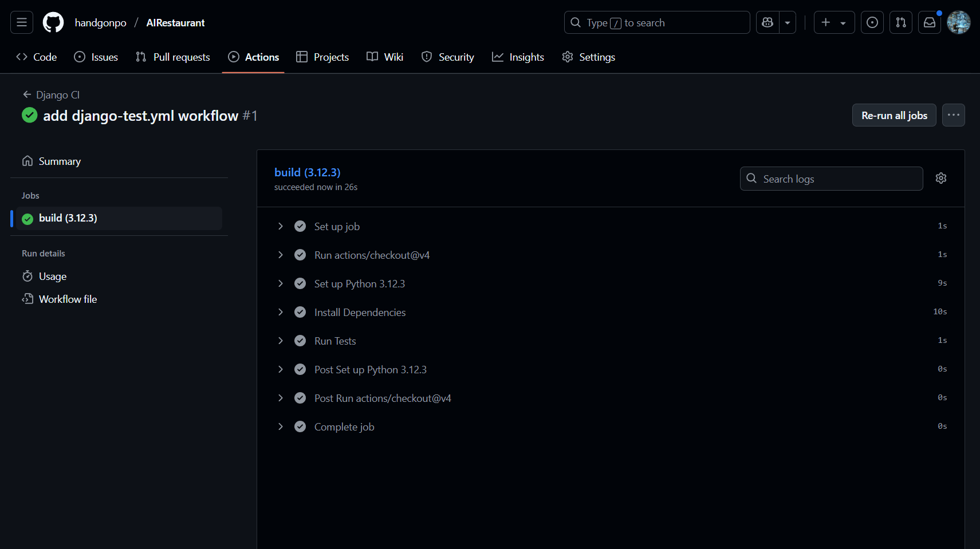Open the user profile avatar menu
This screenshot has width=980, height=549.
click(x=959, y=22)
